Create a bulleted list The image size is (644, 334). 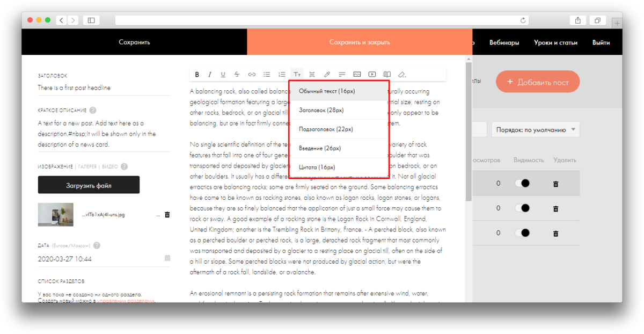267,75
